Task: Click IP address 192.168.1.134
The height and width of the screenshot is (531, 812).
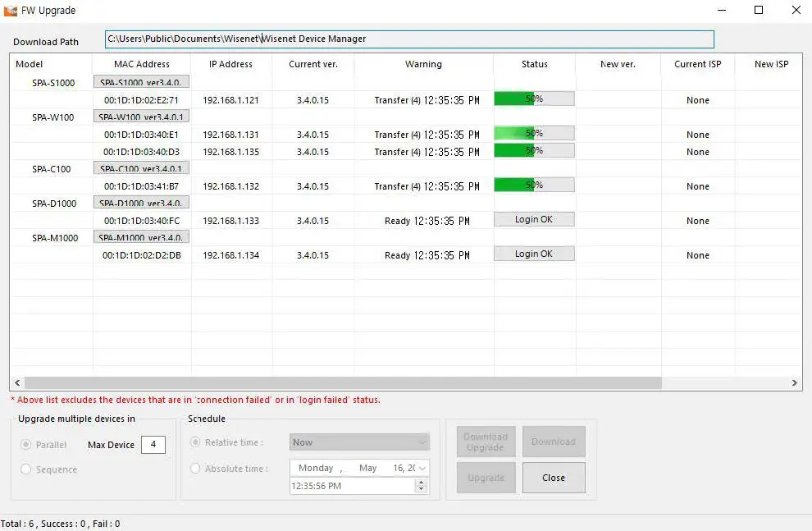Action: (231, 255)
